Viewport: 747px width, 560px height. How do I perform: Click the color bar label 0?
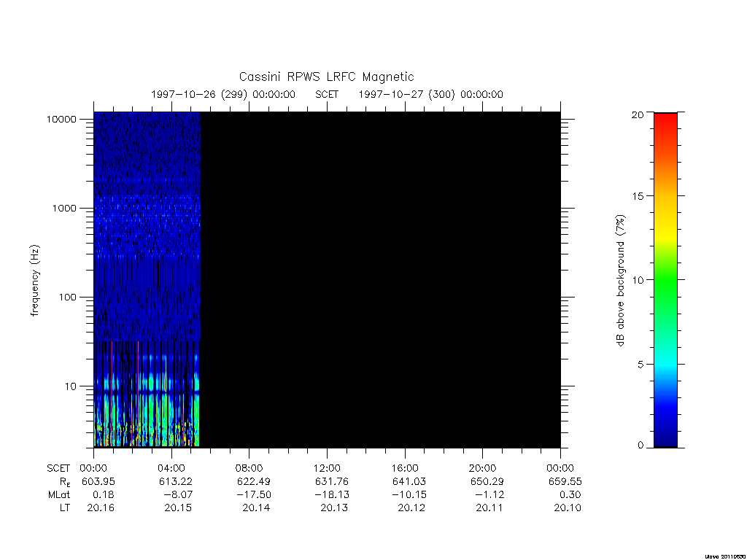tap(640, 446)
